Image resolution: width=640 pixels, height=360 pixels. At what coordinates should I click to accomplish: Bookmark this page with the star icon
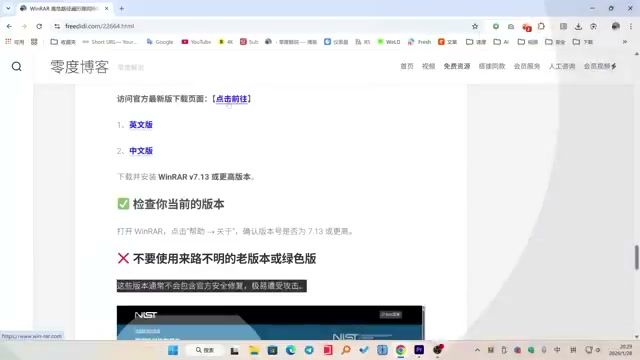coord(475,26)
